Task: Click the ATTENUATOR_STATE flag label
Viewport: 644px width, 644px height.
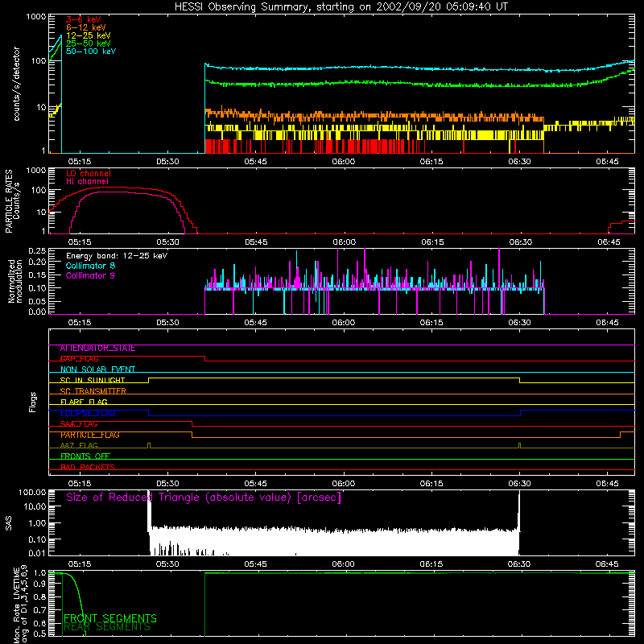Action: point(97,349)
